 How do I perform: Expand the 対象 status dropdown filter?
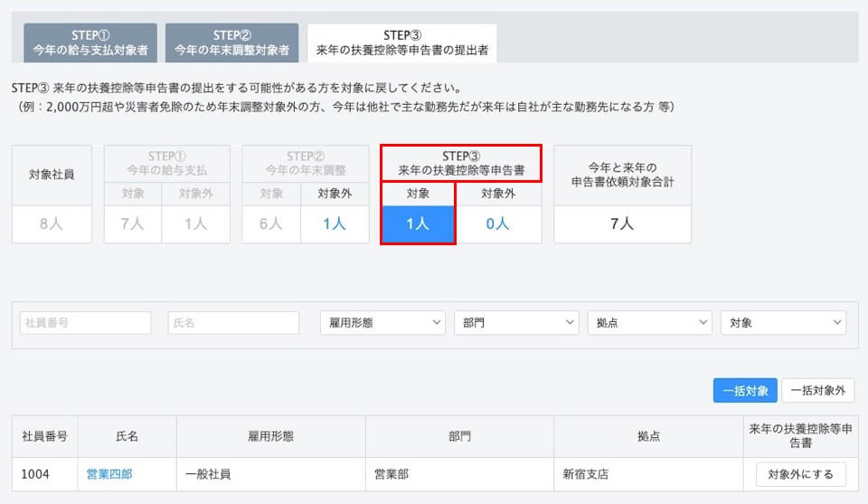click(783, 323)
